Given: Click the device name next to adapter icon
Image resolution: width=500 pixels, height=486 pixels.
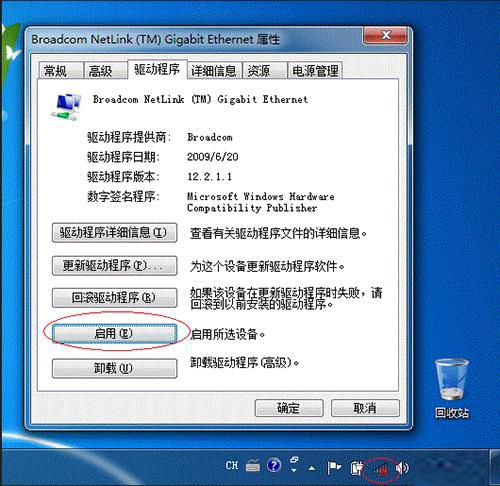Looking at the screenshot, I should click(200, 99).
